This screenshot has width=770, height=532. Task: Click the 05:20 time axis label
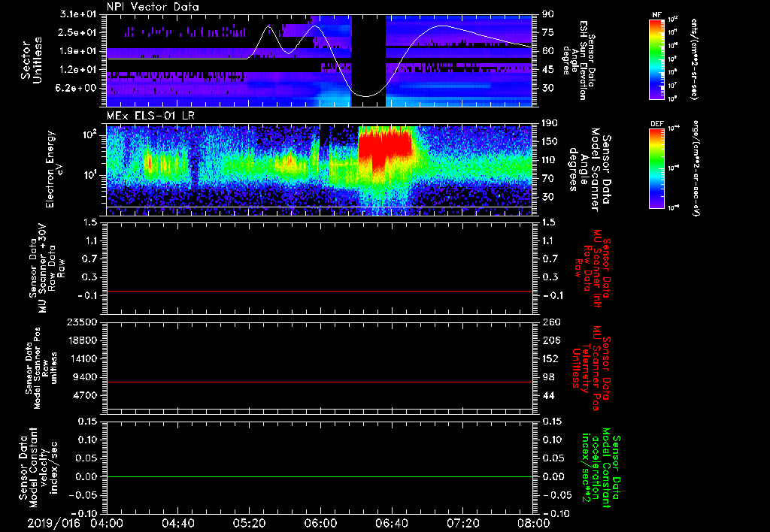pyautogui.click(x=249, y=523)
